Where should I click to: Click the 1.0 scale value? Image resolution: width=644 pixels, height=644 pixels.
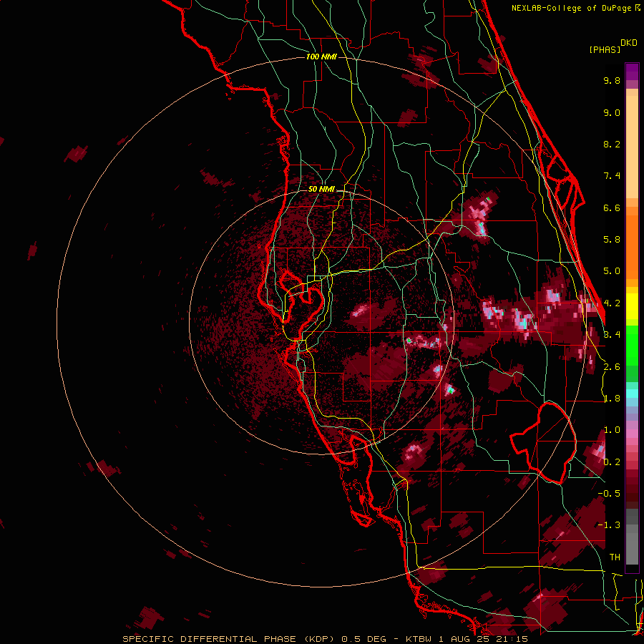[x=612, y=430]
